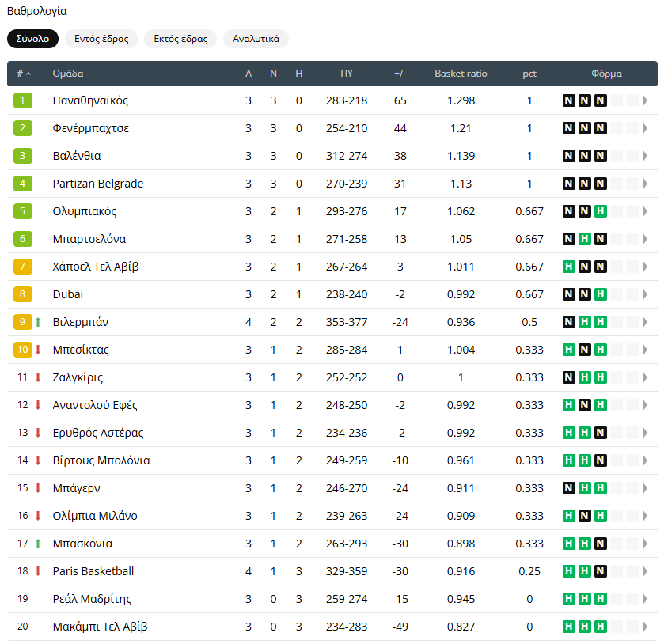Click the Βίρτους Μπολόνια team name
This screenshot has width=664, height=644.
[101, 460]
